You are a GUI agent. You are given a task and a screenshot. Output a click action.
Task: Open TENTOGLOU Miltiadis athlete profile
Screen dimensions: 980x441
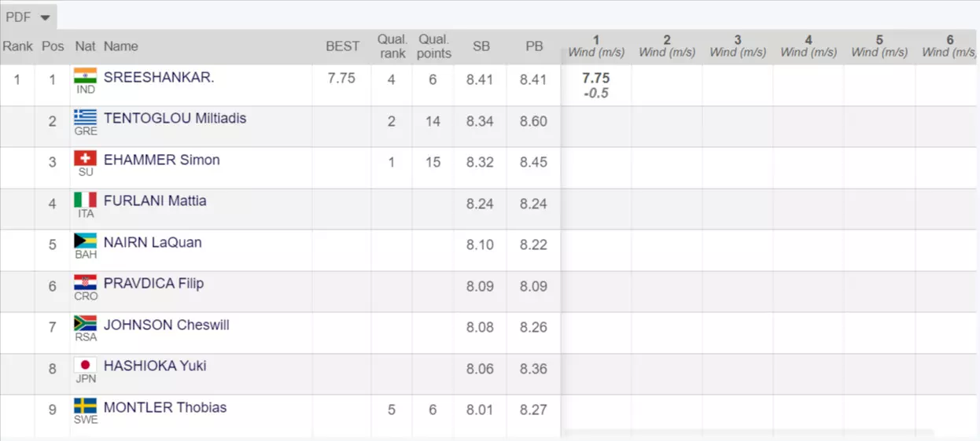click(175, 119)
